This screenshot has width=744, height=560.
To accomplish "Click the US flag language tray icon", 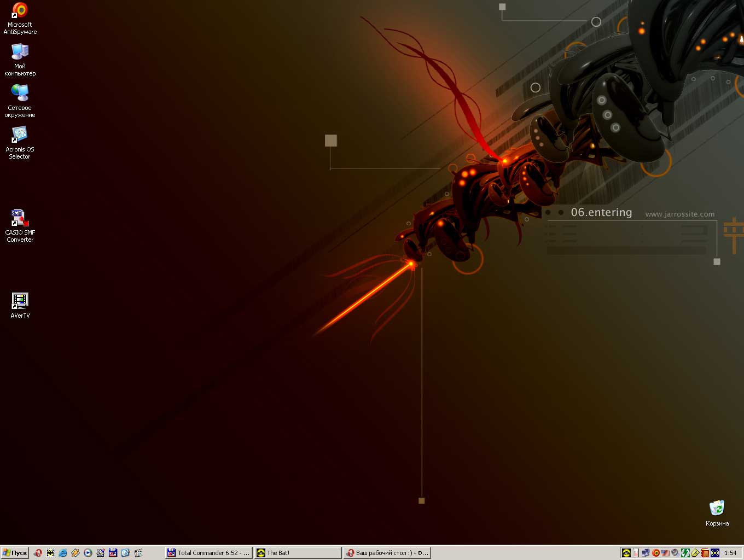I will click(x=665, y=553).
